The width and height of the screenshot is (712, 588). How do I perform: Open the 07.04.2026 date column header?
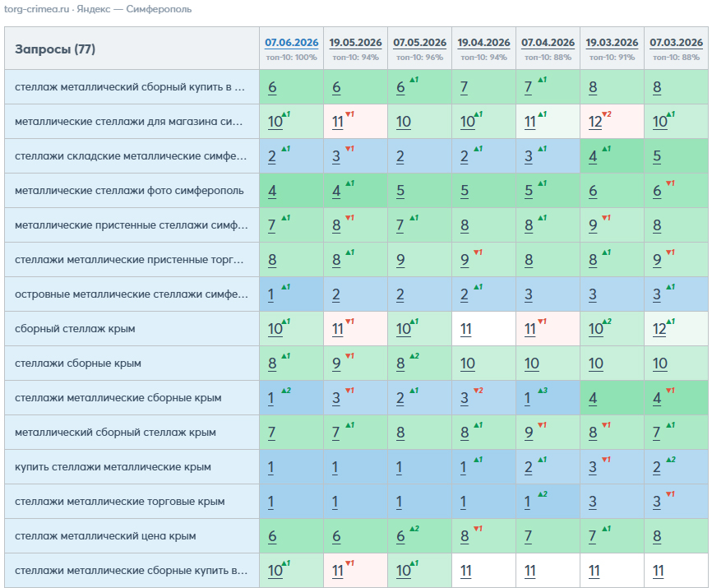[548, 43]
